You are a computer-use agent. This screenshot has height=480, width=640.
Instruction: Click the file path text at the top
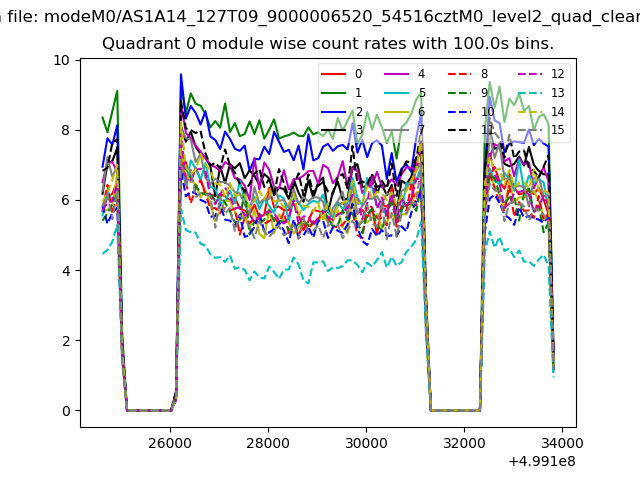[x=320, y=15]
